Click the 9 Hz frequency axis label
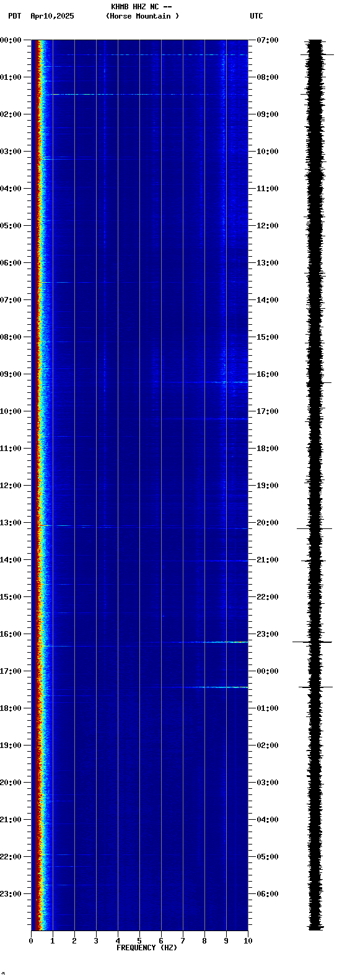The image size is (342, 980). (226, 941)
